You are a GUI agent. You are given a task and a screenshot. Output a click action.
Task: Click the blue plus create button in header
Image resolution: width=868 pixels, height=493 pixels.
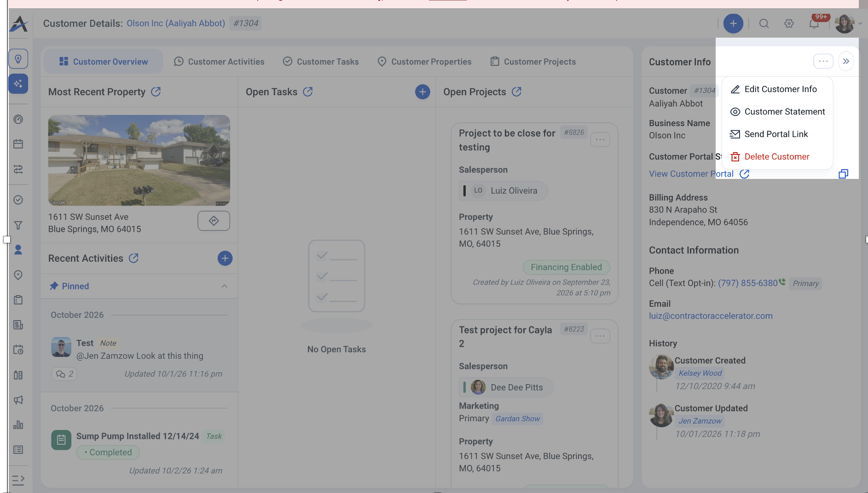733,23
